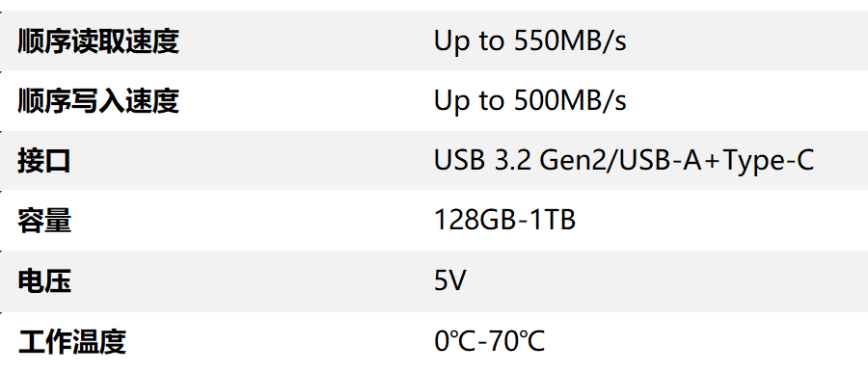Click USB-A text in interface value
The width and height of the screenshot is (868, 371).
pos(653,160)
